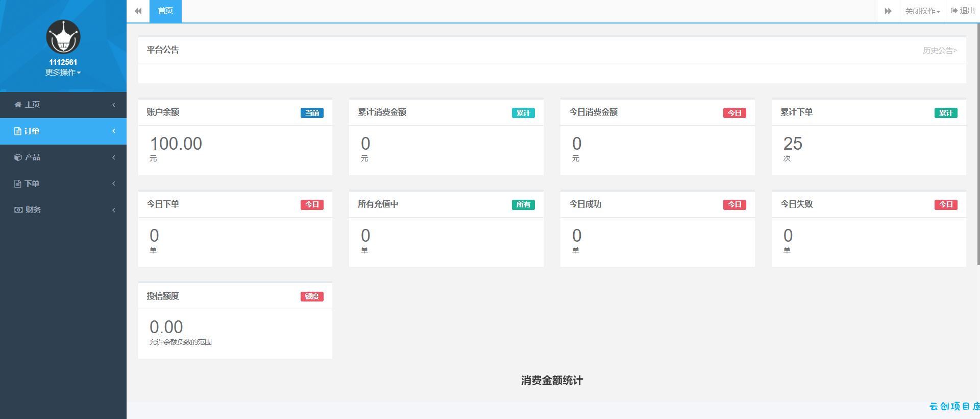Click the 今日 badge on 今日失败

pos(946,204)
